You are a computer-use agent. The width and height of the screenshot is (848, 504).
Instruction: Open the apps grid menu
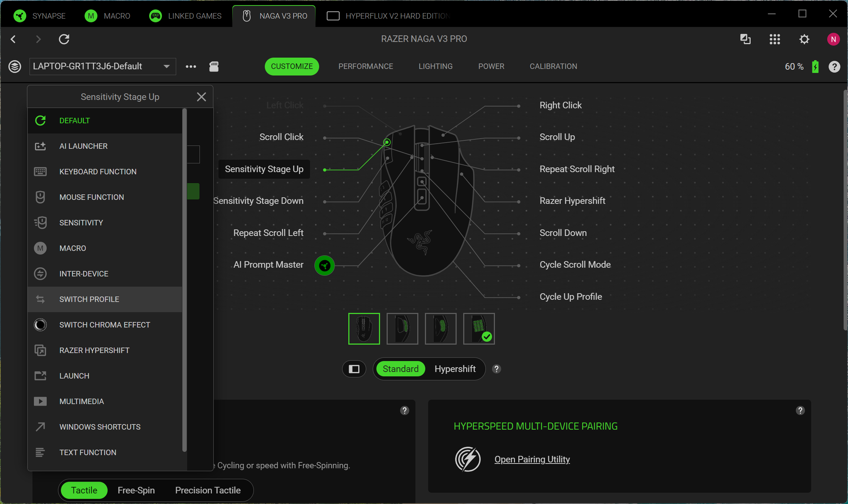775,39
